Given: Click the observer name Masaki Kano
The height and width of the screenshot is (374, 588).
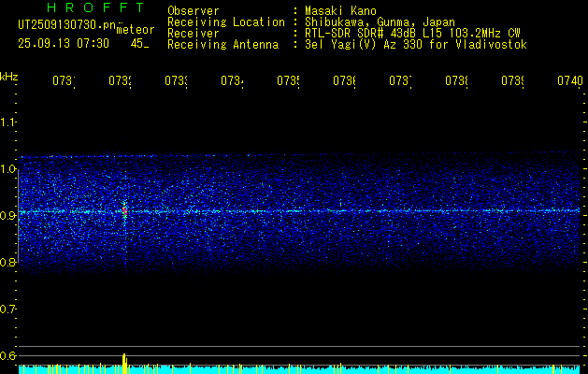Looking at the screenshot, I should pos(340,10).
